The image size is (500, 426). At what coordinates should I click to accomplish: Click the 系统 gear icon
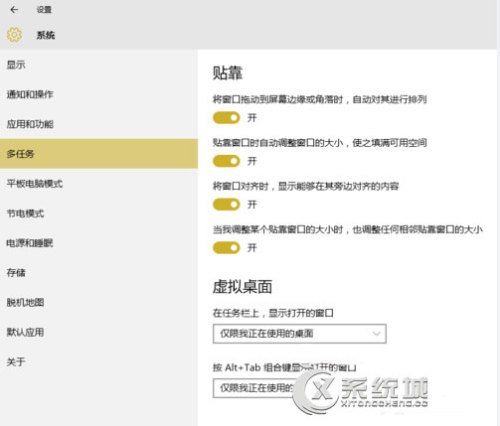tap(14, 35)
